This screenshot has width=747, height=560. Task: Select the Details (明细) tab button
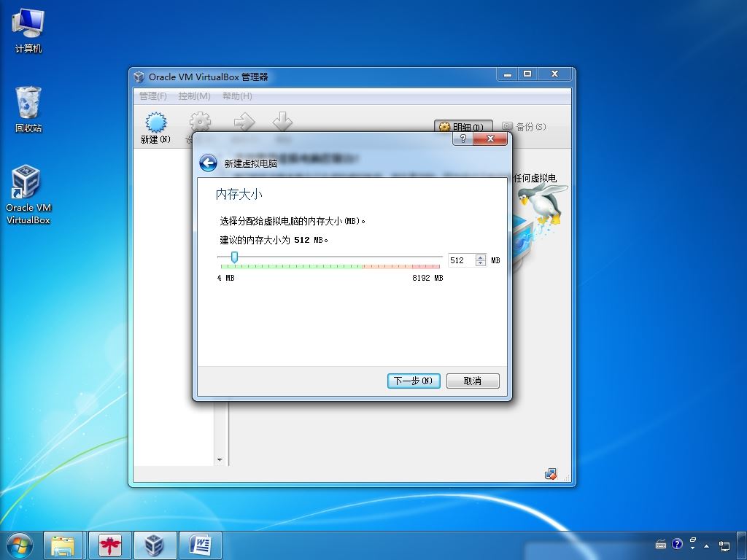click(462, 127)
